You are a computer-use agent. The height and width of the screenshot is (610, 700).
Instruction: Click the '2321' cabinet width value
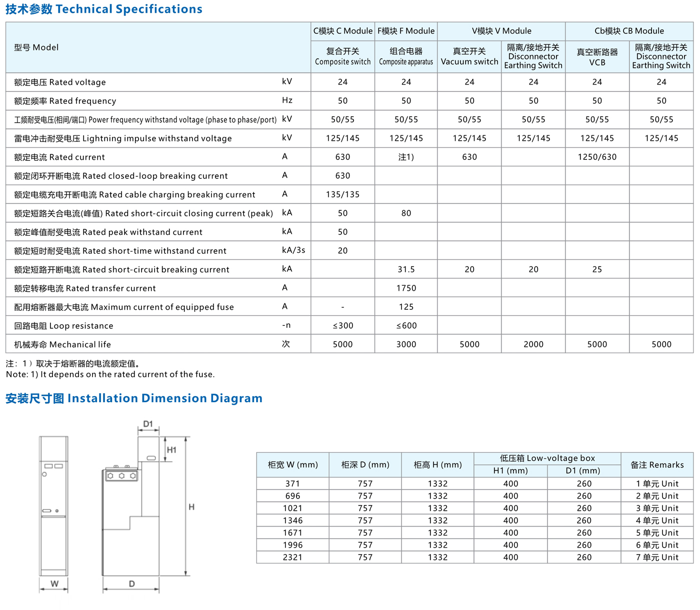tap(292, 557)
